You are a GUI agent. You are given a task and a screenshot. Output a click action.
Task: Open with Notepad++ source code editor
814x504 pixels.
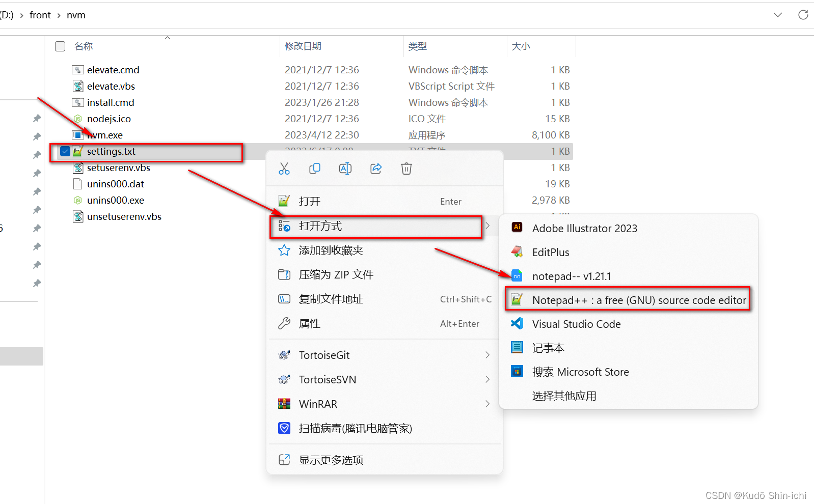point(628,300)
